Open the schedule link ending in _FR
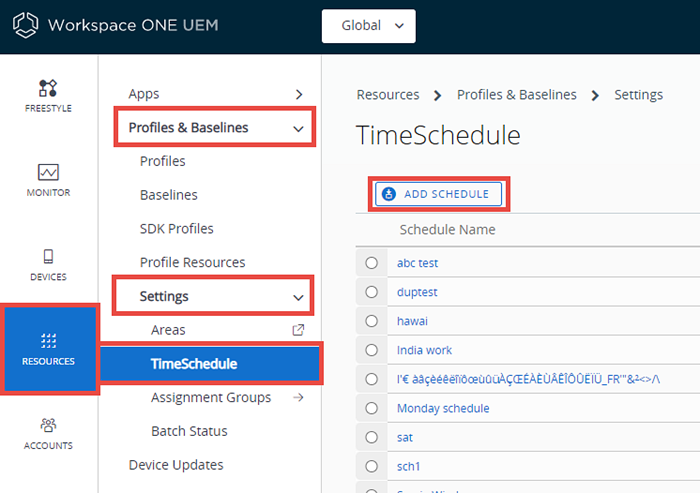 [x=528, y=379]
